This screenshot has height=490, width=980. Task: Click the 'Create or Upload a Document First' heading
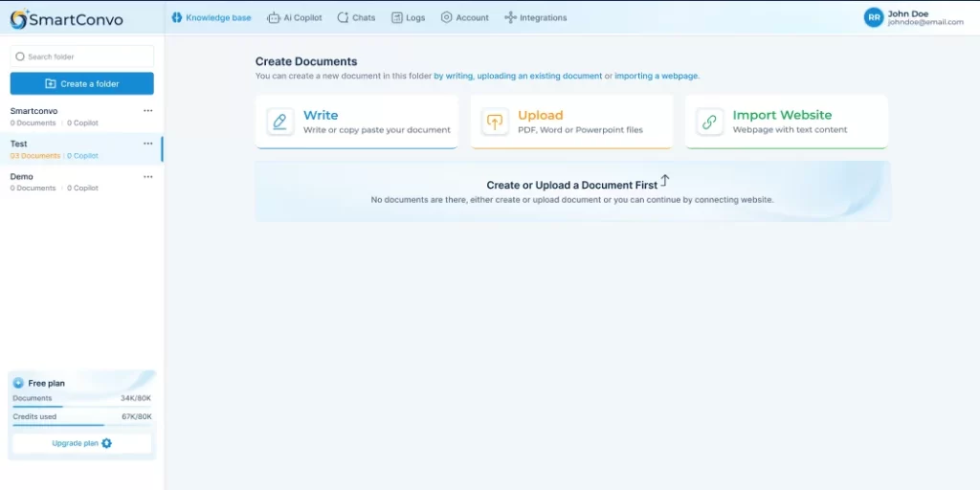(572, 186)
